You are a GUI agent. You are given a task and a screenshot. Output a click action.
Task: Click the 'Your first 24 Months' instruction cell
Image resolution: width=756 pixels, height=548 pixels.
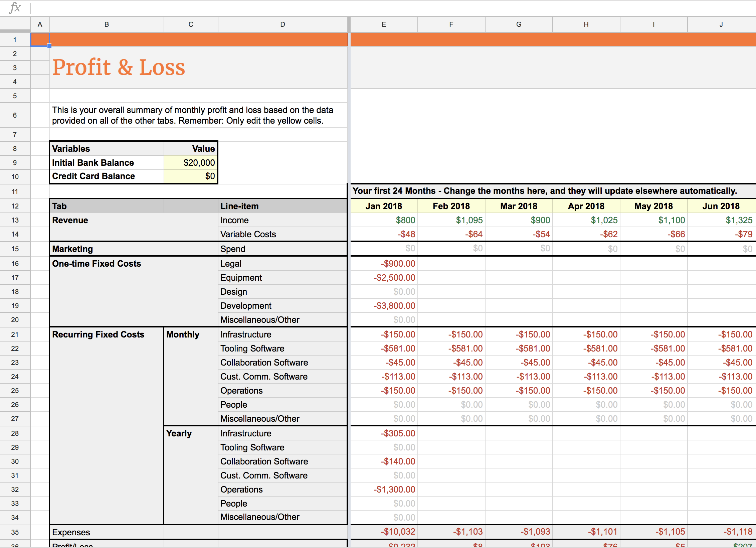point(553,191)
